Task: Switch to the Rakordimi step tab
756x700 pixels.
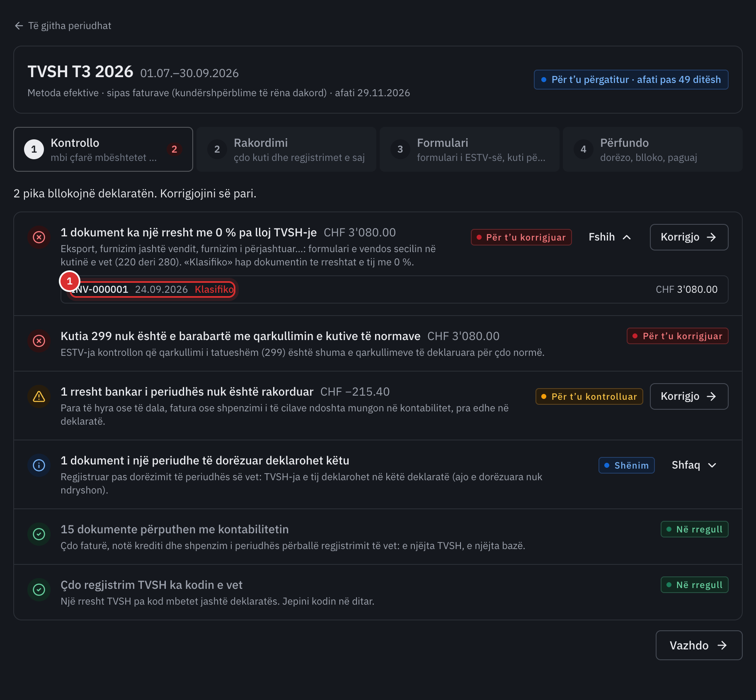Action: 286,149
